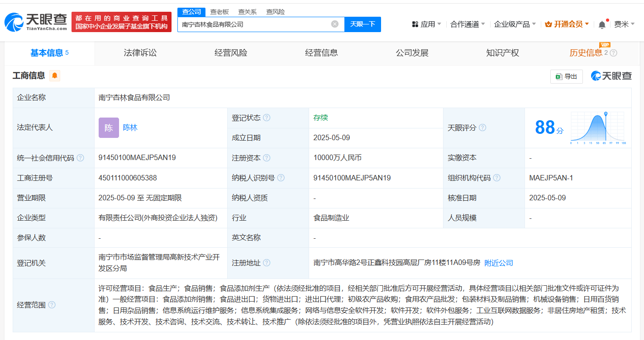The image size is (644, 340).
Task: Select the 查老板 search tab
Action: tap(219, 12)
